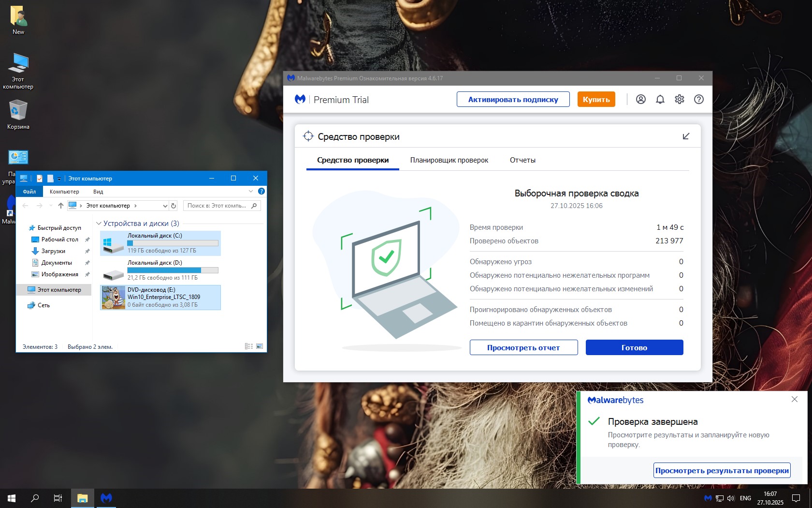The image size is (812, 508).
Task: Switch Explorer to large icons view
Action: coord(260,346)
